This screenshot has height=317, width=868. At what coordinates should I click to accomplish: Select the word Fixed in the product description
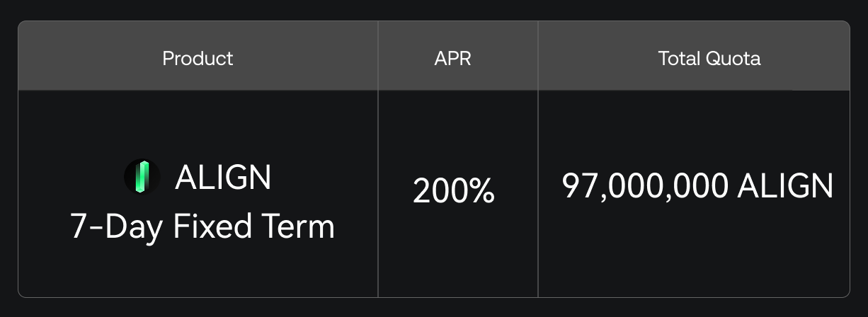(x=212, y=226)
